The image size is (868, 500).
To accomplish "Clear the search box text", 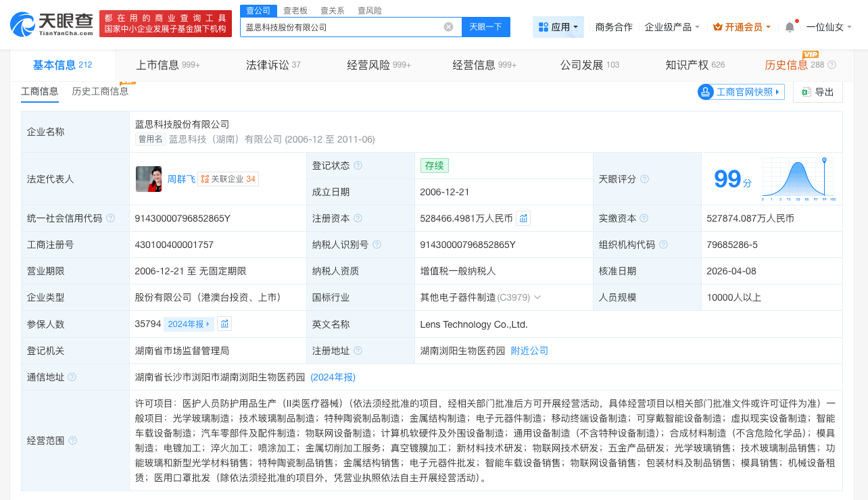I will point(448,27).
